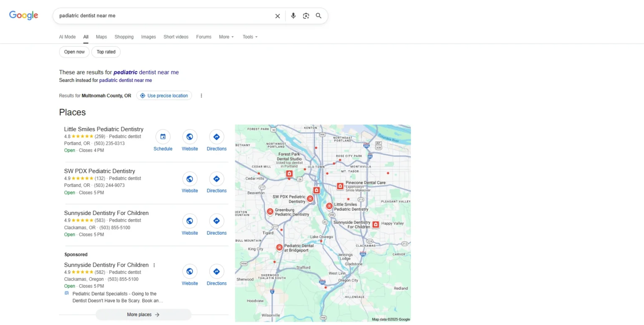The width and height of the screenshot is (644, 325).
Task: Open the Tools dropdown
Action: 249,37
